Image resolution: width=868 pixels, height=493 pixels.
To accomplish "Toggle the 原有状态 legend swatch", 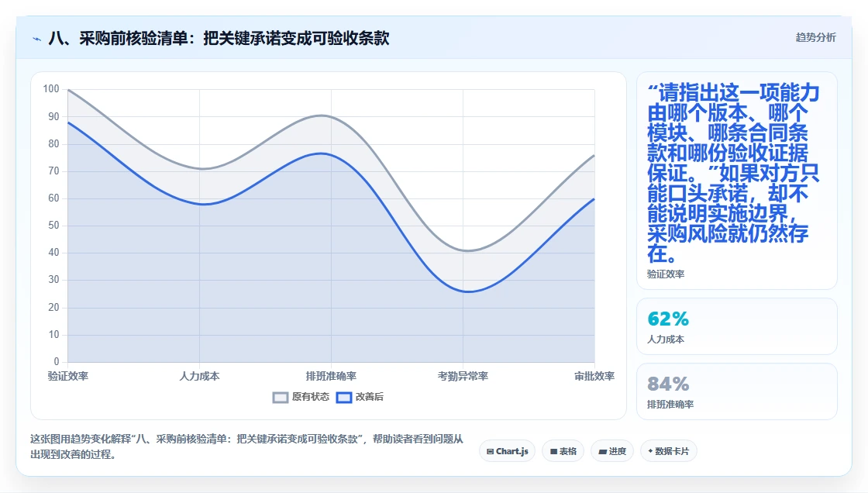I will (281, 397).
